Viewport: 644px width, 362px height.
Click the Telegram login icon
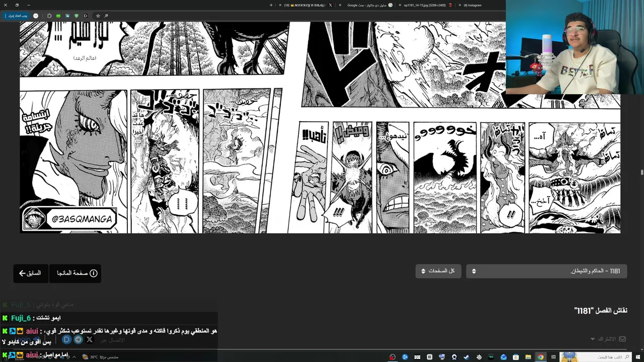click(x=78, y=339)
